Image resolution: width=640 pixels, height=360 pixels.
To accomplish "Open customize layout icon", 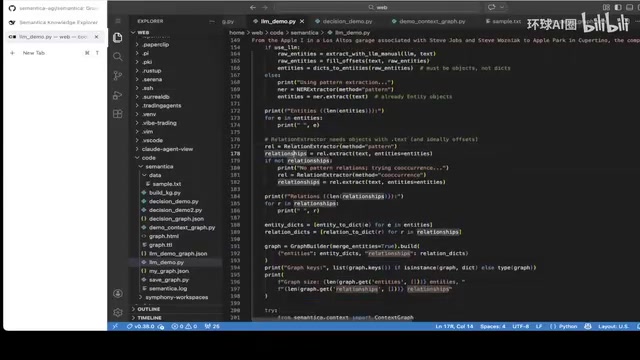I will (607, 7).
